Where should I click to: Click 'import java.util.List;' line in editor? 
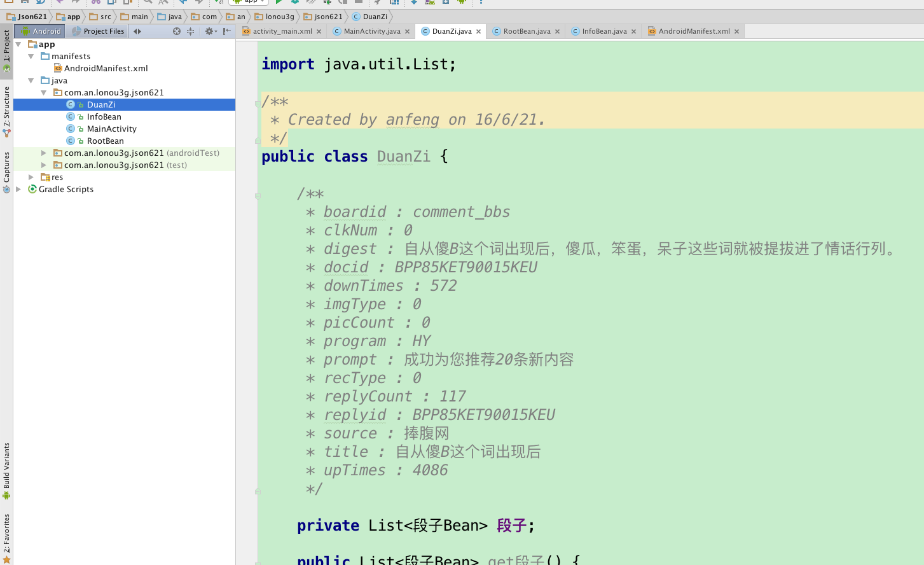pyautogui.click(x=359, y=64)
